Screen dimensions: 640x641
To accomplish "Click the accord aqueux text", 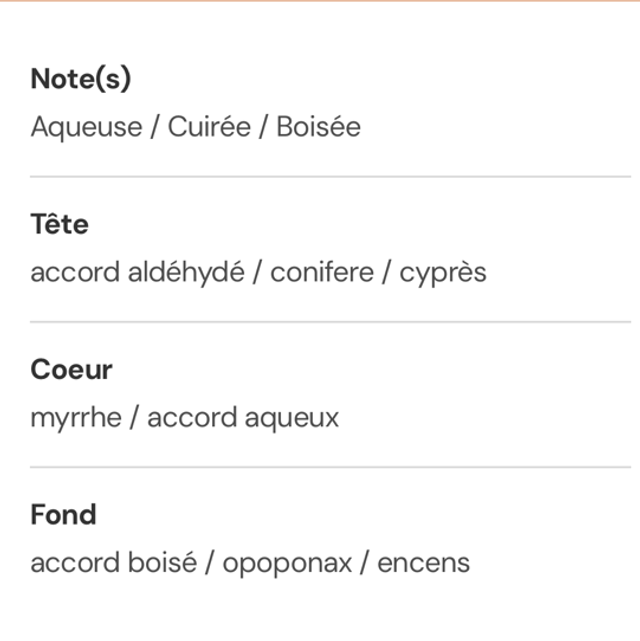I will point(243,418).
